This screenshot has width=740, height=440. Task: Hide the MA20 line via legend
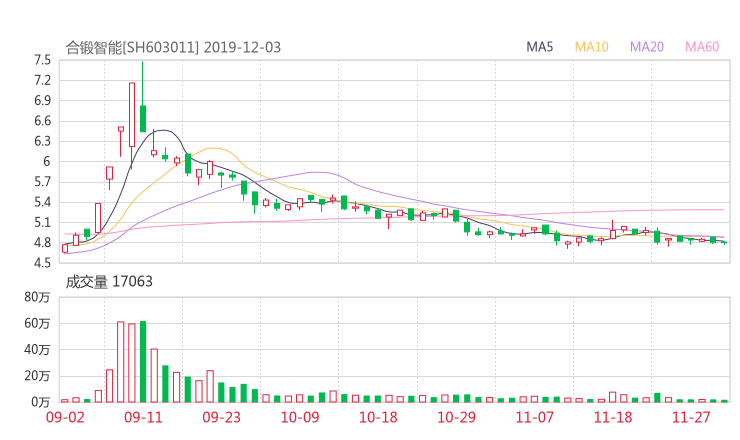point(647,47)
